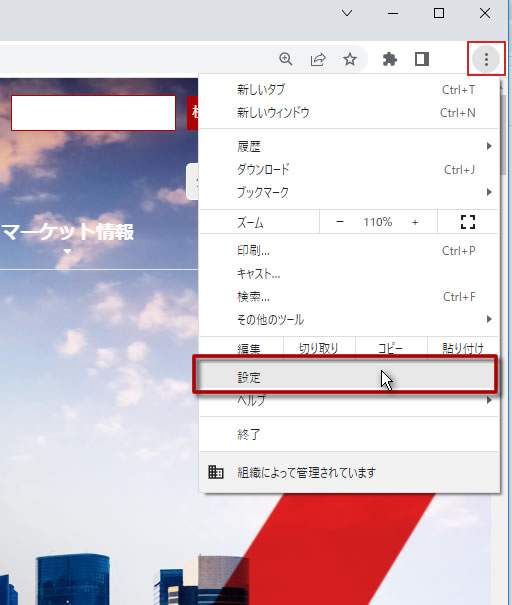This screenshot has width=512, height=605.
Task: Open the Chrome three-dot menu button
Action: point(486,59)
